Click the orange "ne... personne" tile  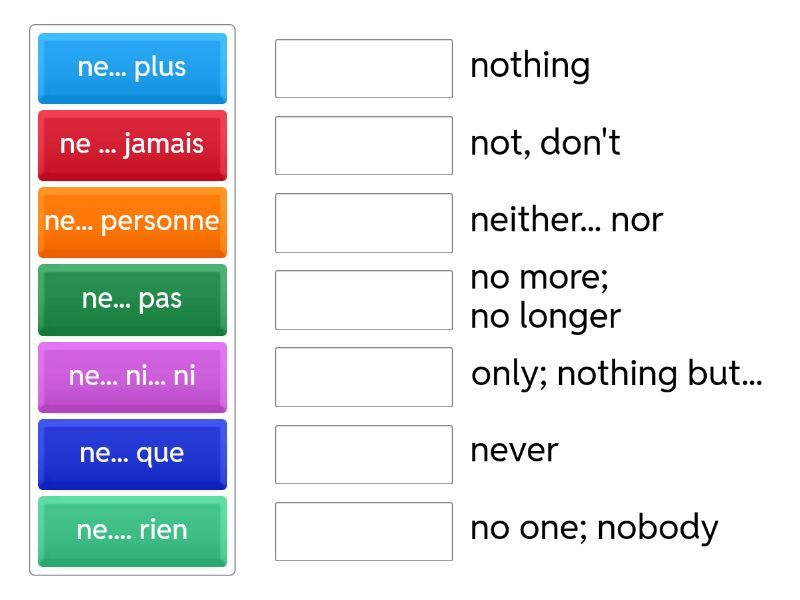(132, 222)
